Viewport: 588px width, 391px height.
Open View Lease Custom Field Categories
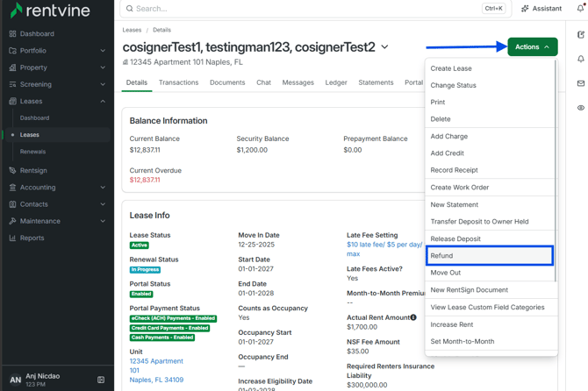pyautogui.click(x=490, y=307)
